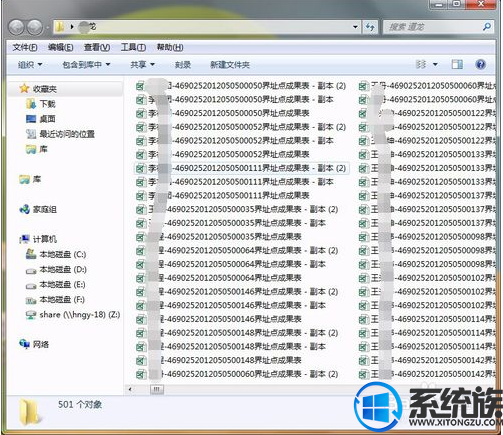Expand the 包含到库中 dropdown
Screen dimensions: 503x435
coord(86,64)
